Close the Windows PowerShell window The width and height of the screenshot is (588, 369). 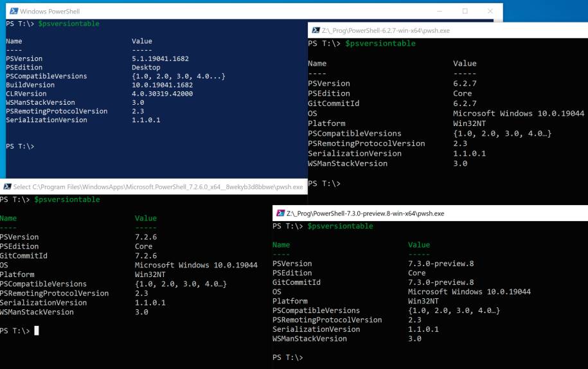490,12
